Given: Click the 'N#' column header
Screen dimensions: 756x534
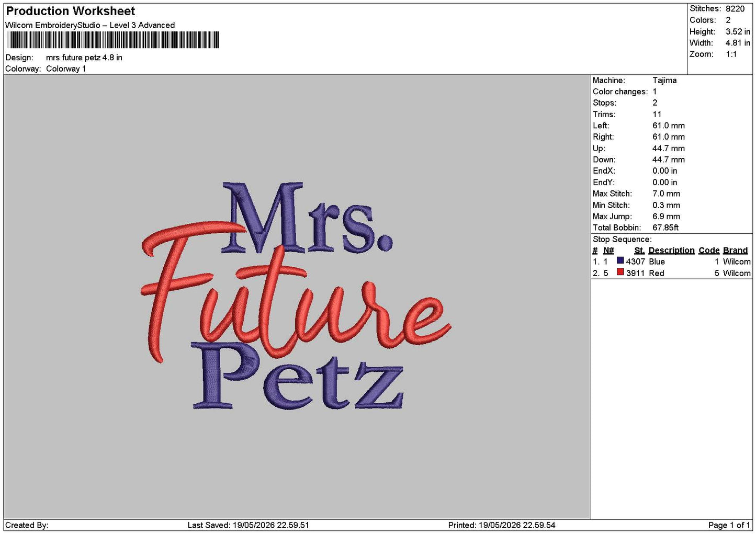Looking at the screenshot, I should pos(608,251).
